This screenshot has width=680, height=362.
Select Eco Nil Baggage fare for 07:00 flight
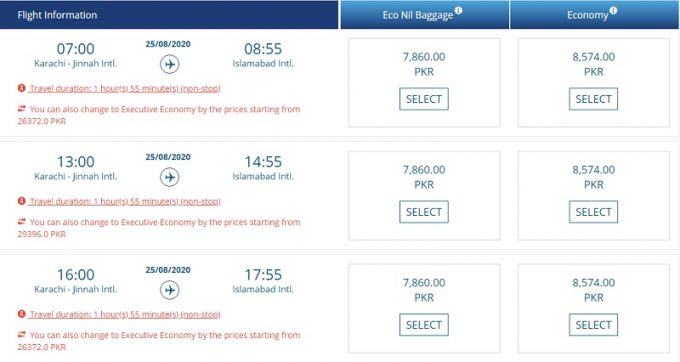click(424, 99)
